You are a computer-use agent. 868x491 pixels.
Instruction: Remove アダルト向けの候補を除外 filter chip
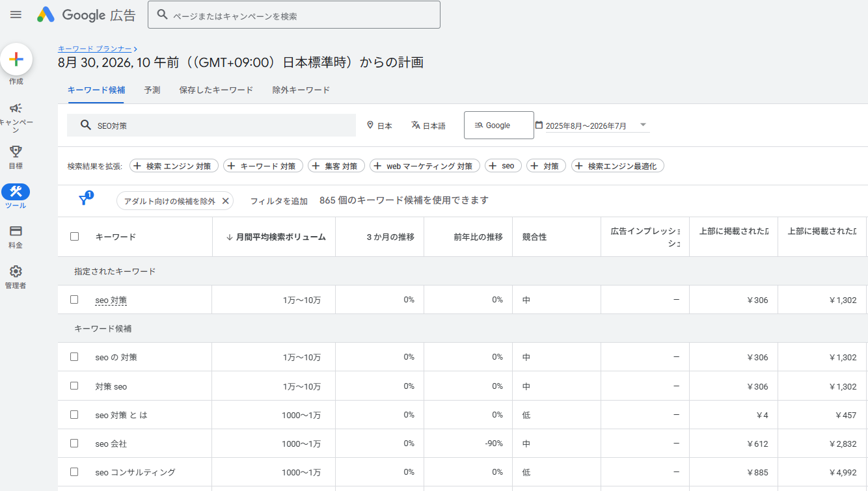[225, 201]
